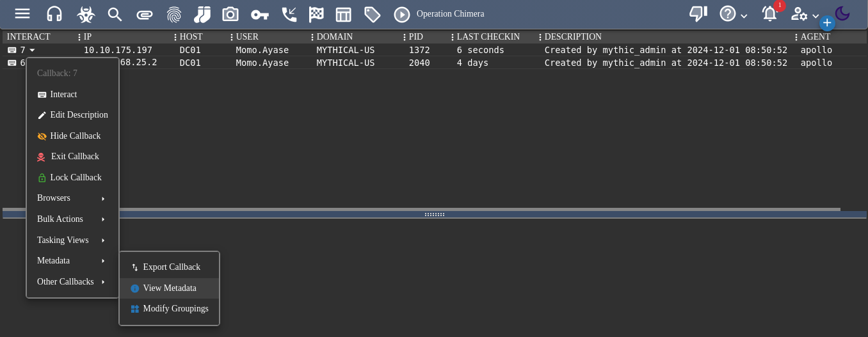Open the hamburger navigation menu
Screen dimensions: 868x337
[22, 14]
